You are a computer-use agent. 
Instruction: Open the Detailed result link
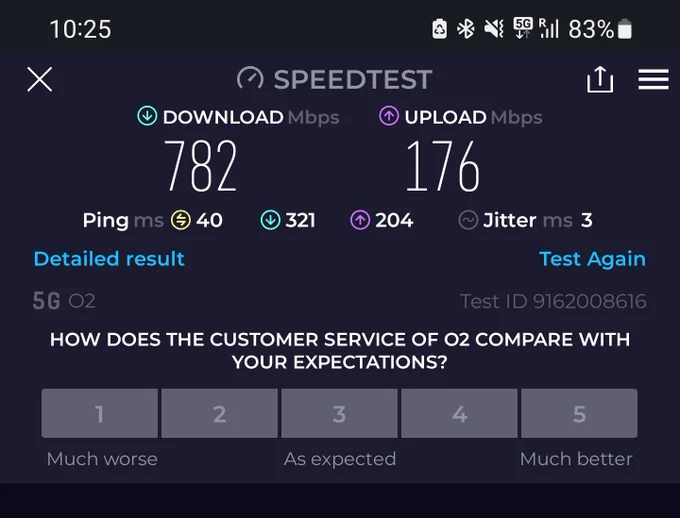coord(109,259)
